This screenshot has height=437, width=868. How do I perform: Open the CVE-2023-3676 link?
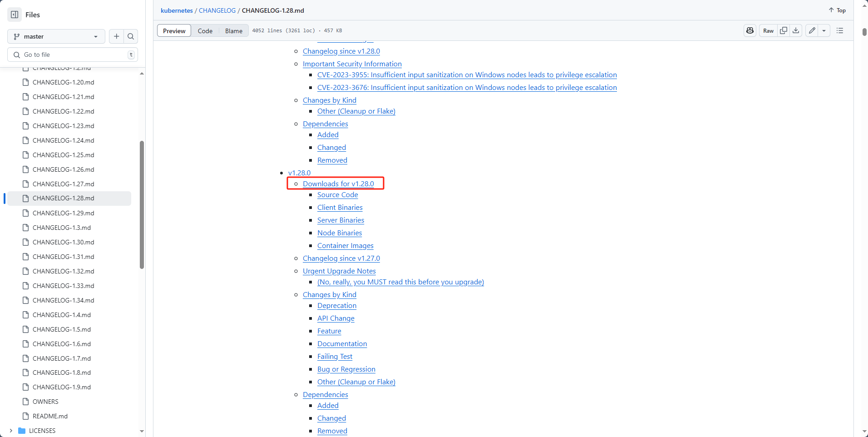coord(467,88)
